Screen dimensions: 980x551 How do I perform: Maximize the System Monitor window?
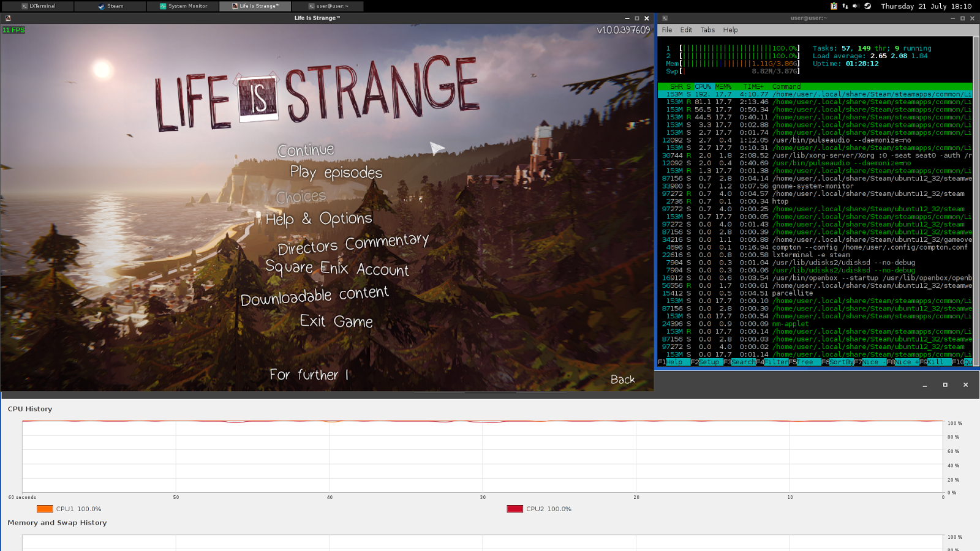[x=945, y=385]
